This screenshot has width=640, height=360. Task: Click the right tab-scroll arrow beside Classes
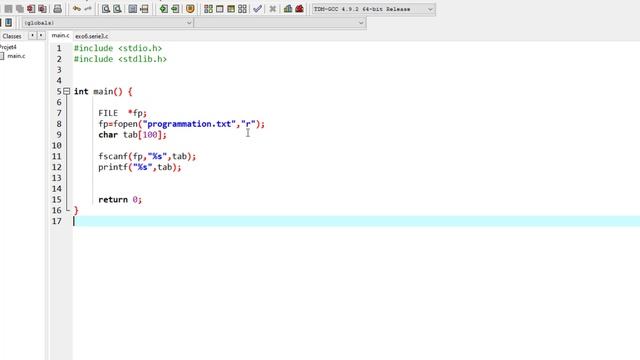pos(41,36)
